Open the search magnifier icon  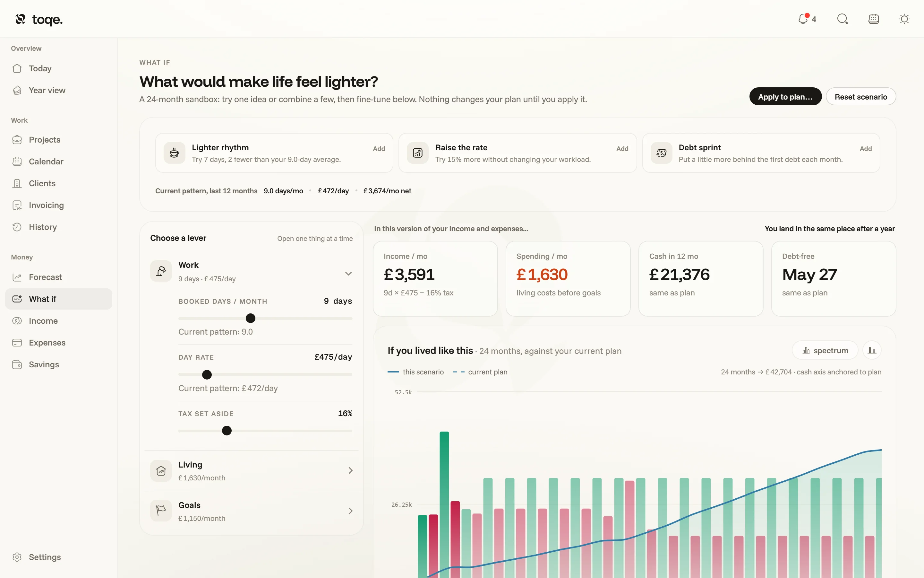[842, 19]
